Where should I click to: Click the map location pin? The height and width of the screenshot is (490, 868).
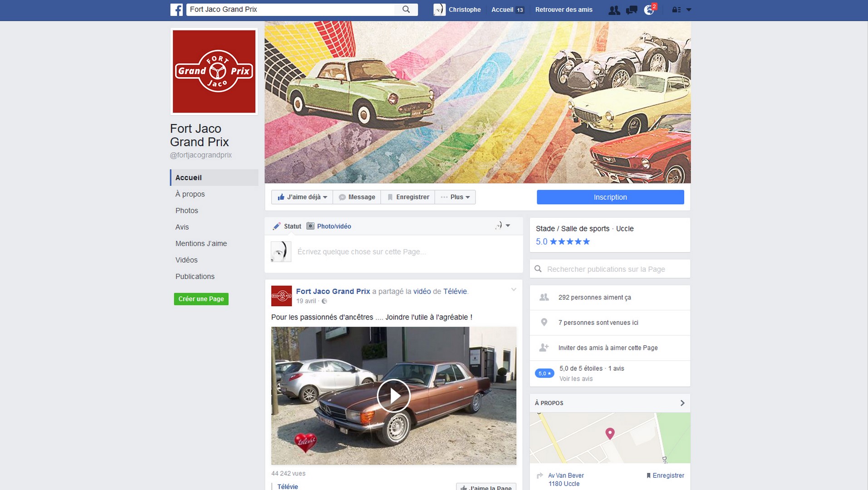pyautogui.click(x=610, y=434)
